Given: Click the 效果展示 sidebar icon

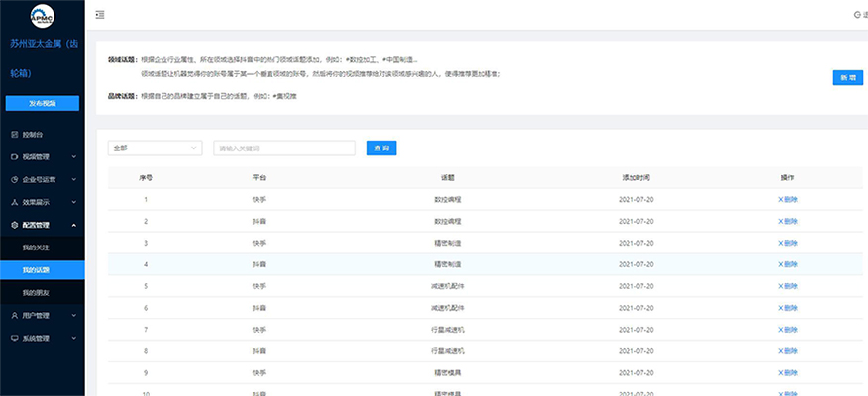Looking at the screenshot, I should pos(14,202).
